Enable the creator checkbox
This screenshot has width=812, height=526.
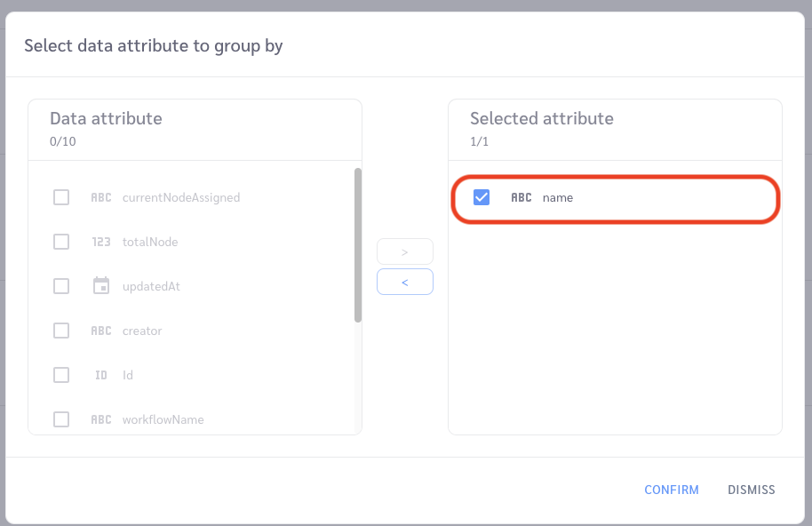point(61,331)
